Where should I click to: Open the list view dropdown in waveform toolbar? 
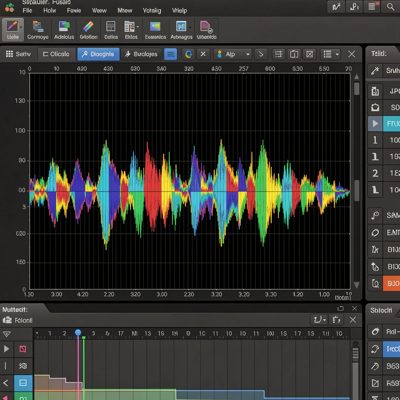tap(331, 54)
